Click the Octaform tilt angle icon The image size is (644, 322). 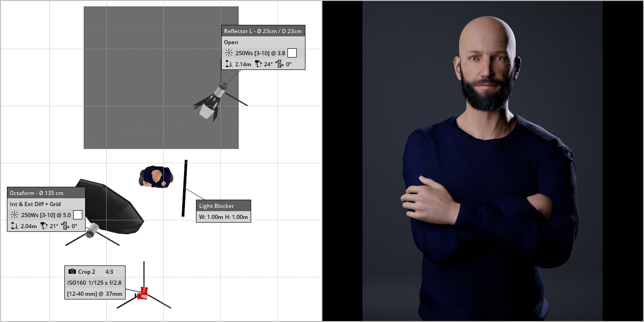pos(44,226)
